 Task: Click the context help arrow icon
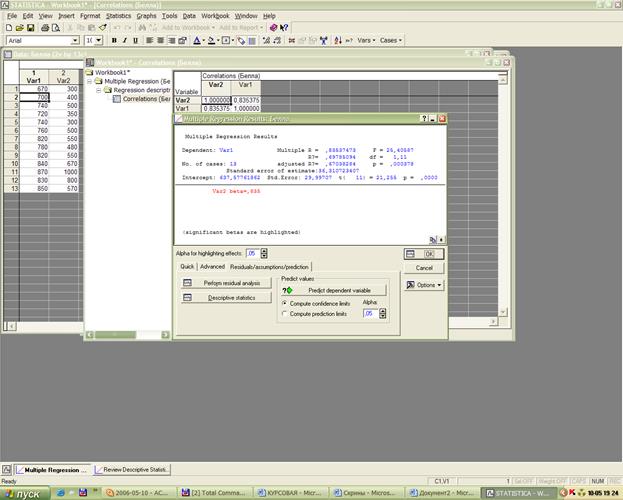[284, 27]
